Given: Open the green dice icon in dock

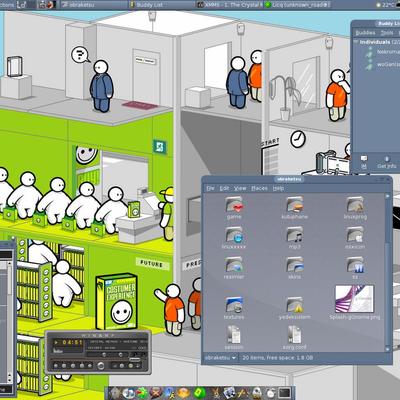Looking at the screenshot, I should pos(199,393).
